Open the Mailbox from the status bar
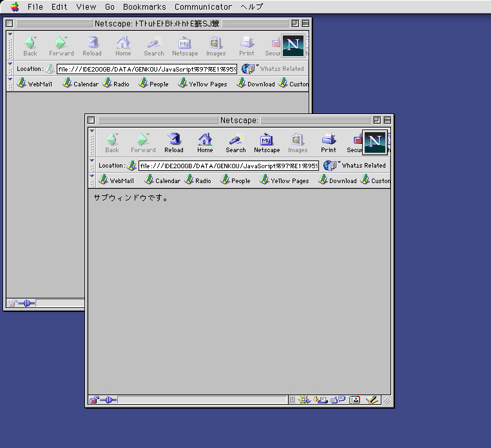This screenshot has height=448, width=491. coord(322,400)
